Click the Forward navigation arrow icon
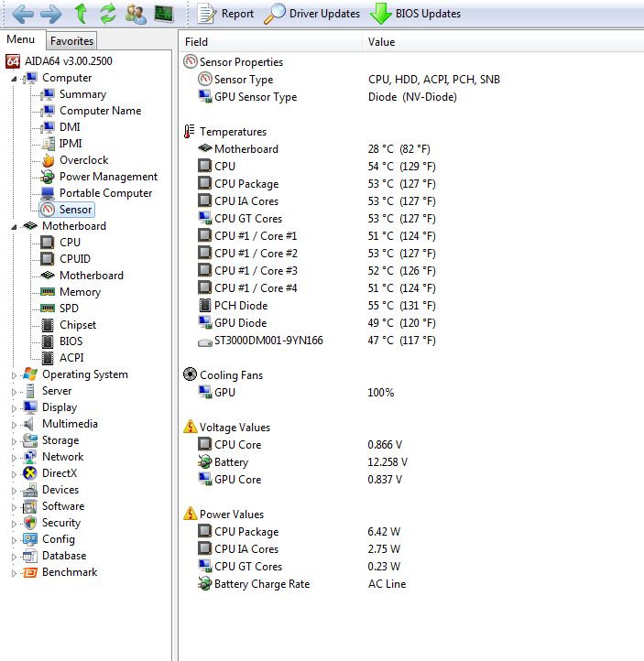Image resolution: width=644 pixels, height=661 pixels. click(51, 14)
